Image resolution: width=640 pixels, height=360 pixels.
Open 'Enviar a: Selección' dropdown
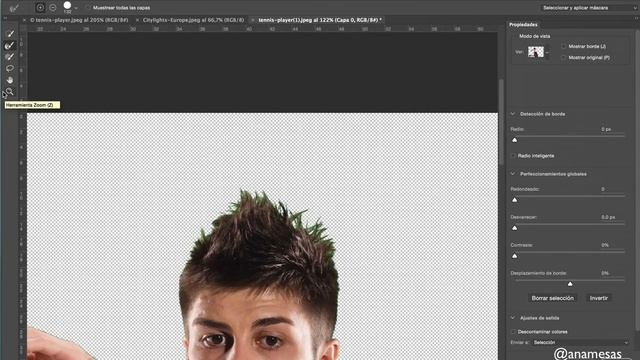(580, 342)
